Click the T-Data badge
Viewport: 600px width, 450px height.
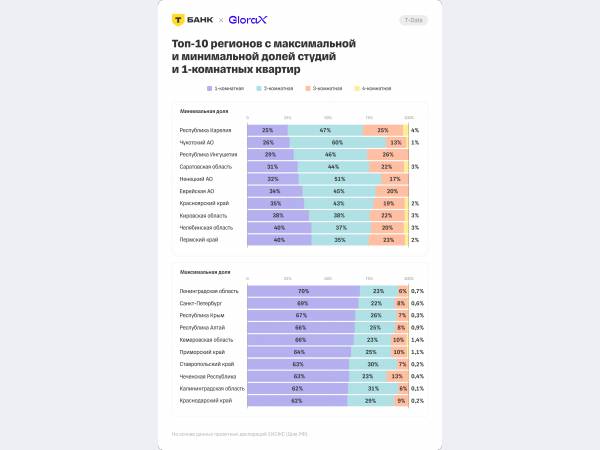click(412, 20)
